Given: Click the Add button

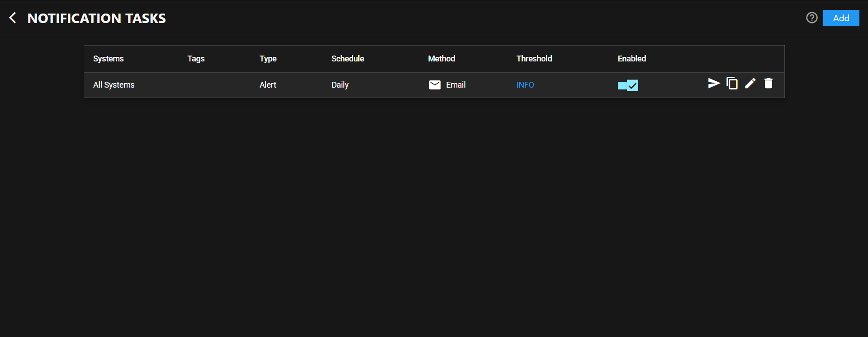Looking at the screenshot, I should 840,18.
